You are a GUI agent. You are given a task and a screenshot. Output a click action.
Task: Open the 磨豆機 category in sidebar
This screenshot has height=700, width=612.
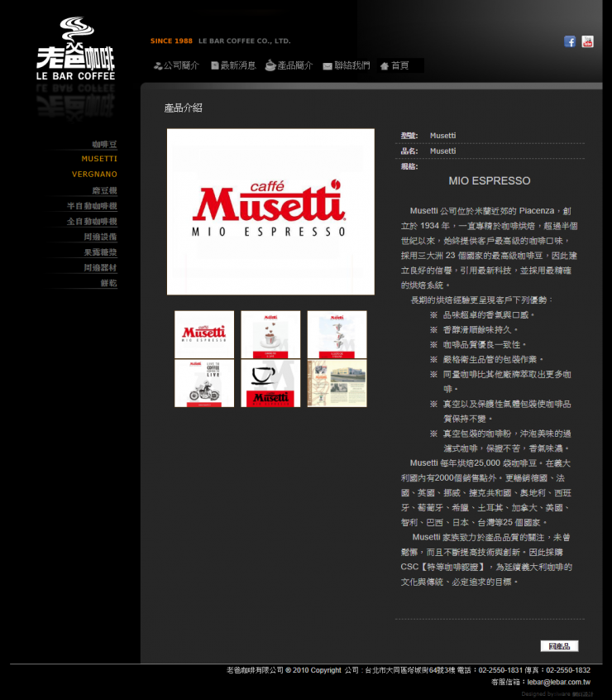tap(104, 189)
